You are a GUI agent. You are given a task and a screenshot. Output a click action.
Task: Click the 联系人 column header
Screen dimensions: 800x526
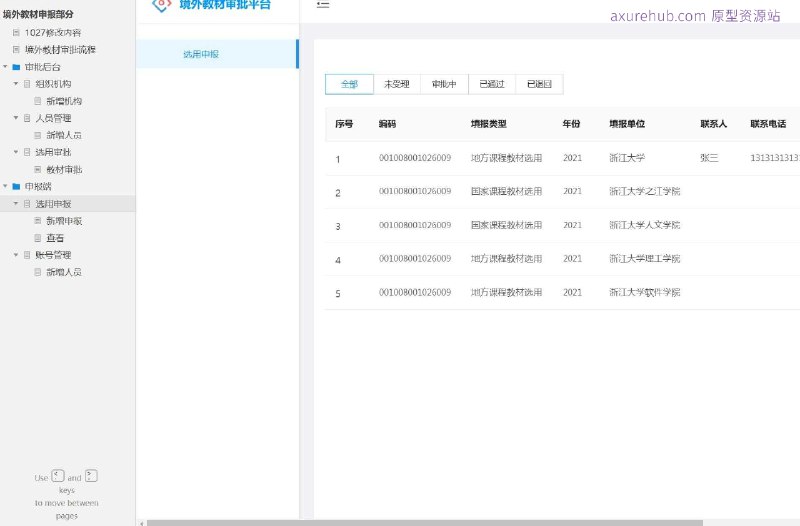point(713,124)
